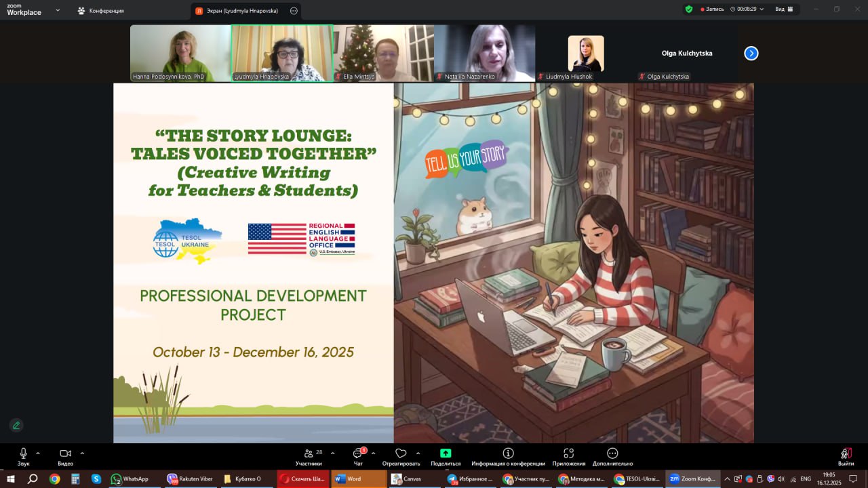
Task: Show next participants with blue arrow
Action: pyautogui.click(x=751, y=53)
